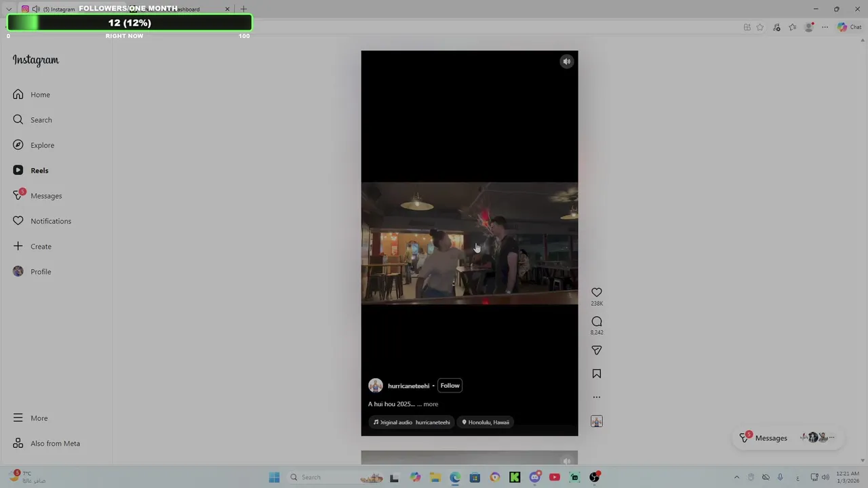Open Discord from the taskbar
The height and width of the screenshot is (488, 868).
535,477
